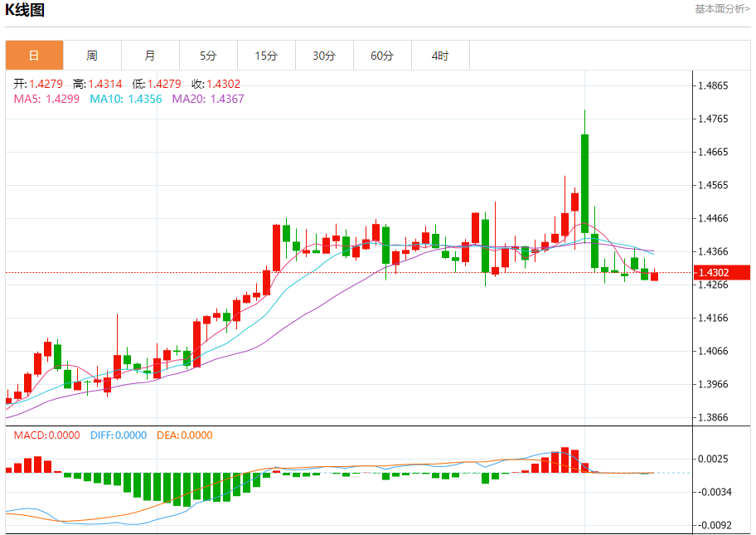This screenshot has width=756, height=535.
Task: Click the red 1.4302 current price tag
Action: pos(722,273)
